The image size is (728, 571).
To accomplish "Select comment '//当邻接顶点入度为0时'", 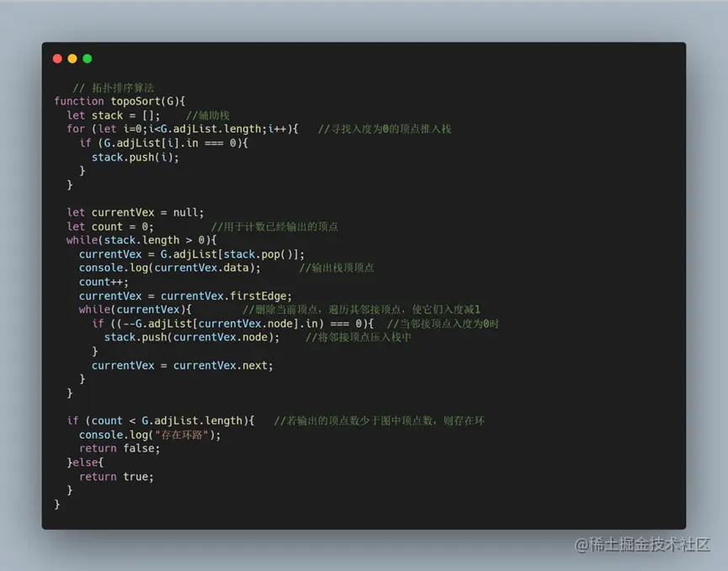I will pos(443,323).
